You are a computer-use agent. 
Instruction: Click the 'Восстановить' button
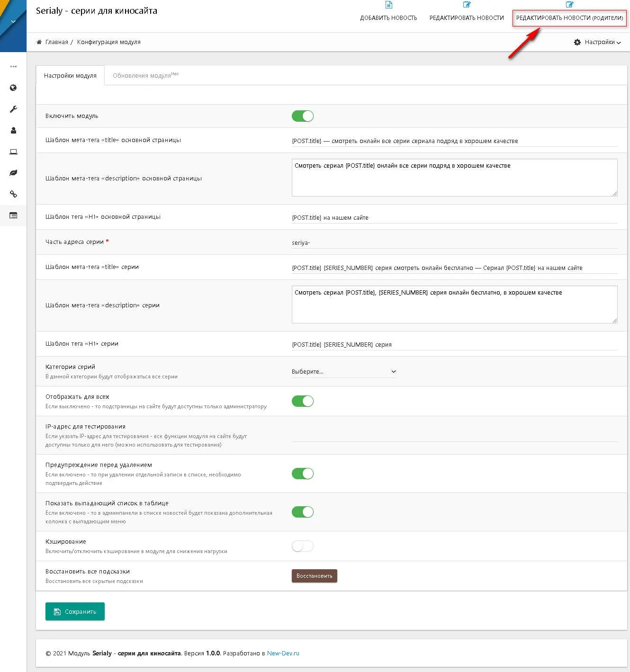pos(314,576)
